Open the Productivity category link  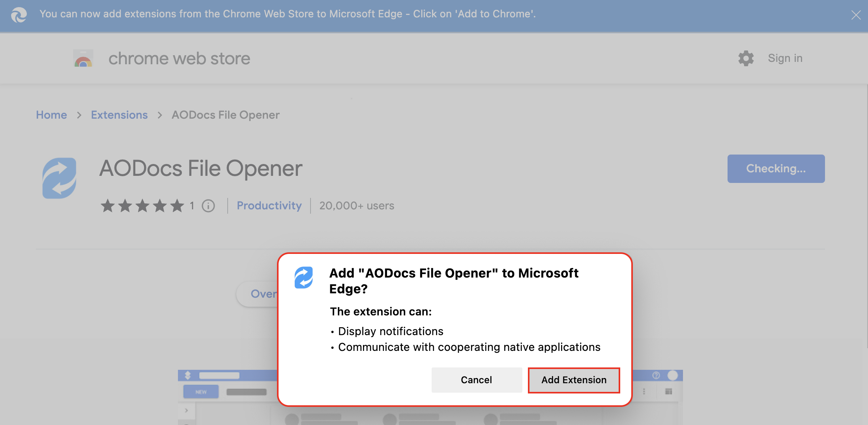269,205
